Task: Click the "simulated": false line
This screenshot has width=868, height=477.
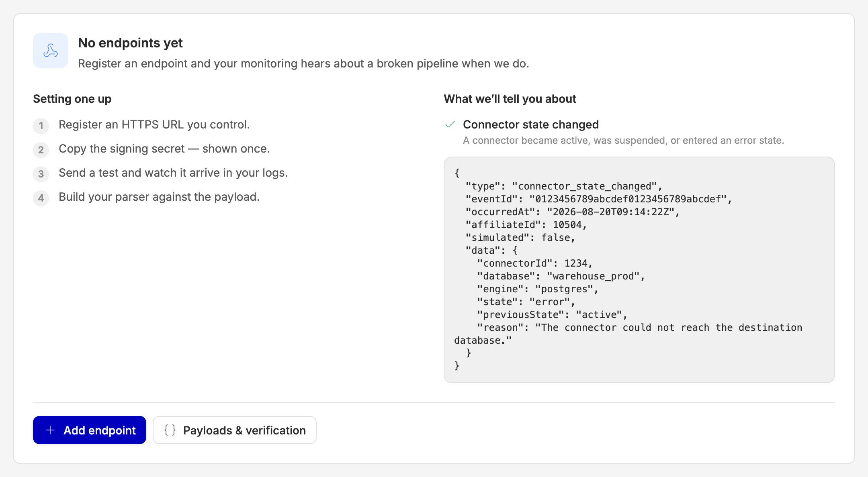Action: (520, 238)
